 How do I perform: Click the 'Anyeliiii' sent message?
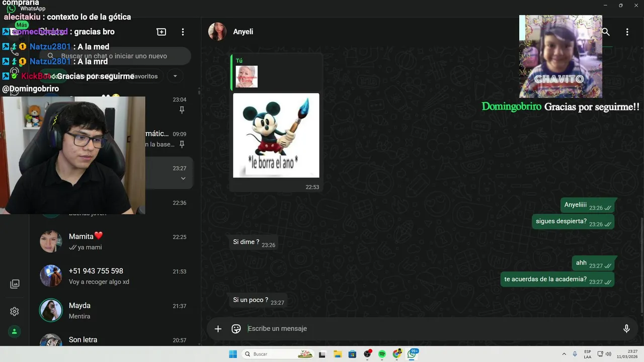point(588,205)
